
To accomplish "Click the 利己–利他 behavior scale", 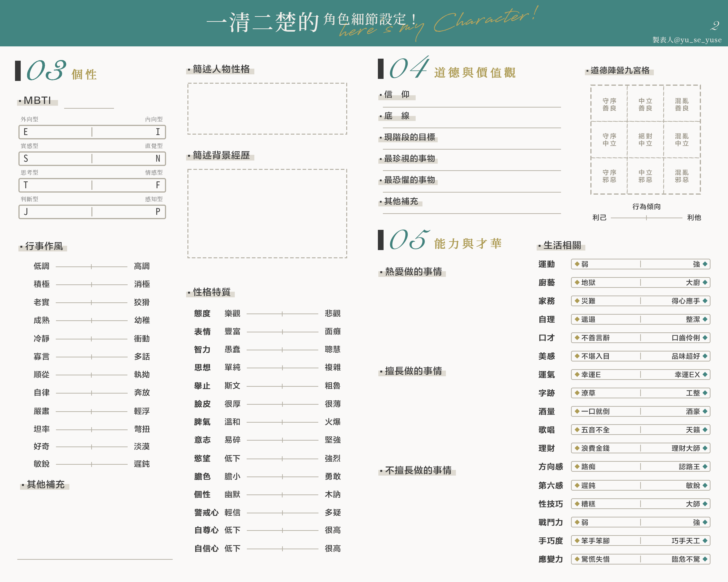I will (646, 218).
